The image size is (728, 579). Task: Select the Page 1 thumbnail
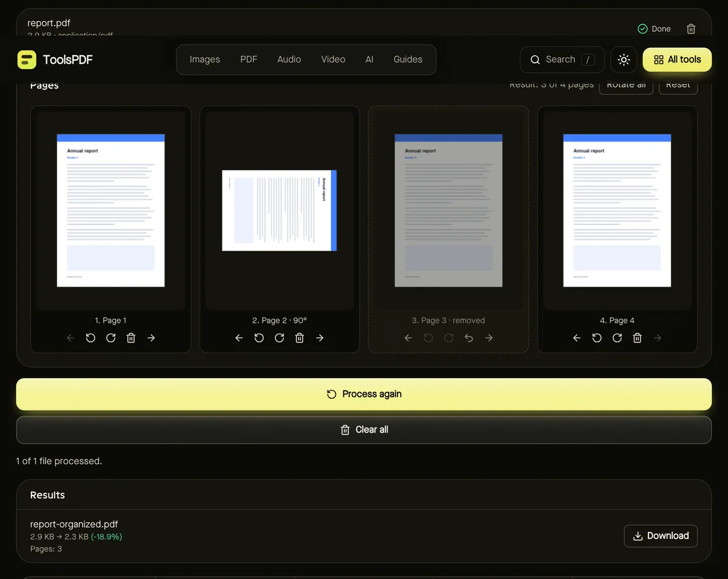click(x=111, y=210)
